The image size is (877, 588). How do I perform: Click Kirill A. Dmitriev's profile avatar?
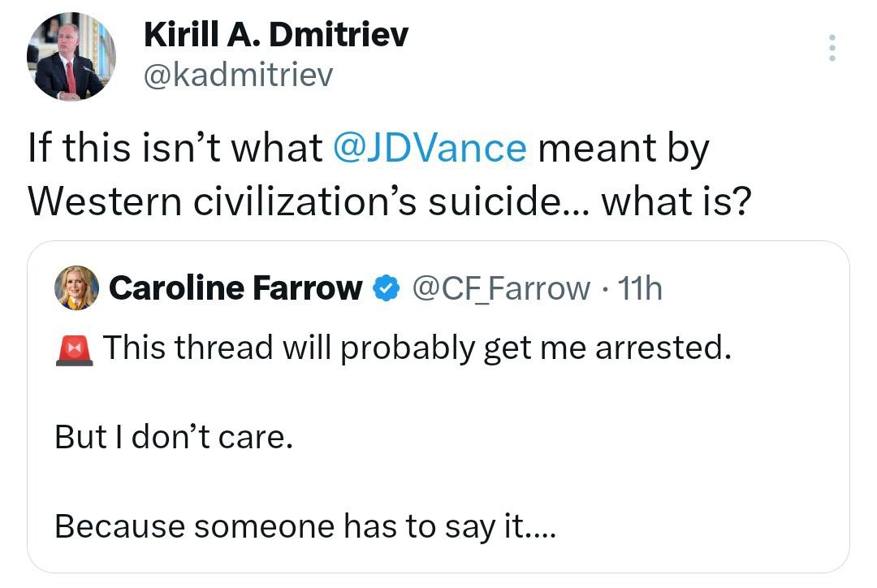[71, 57]
